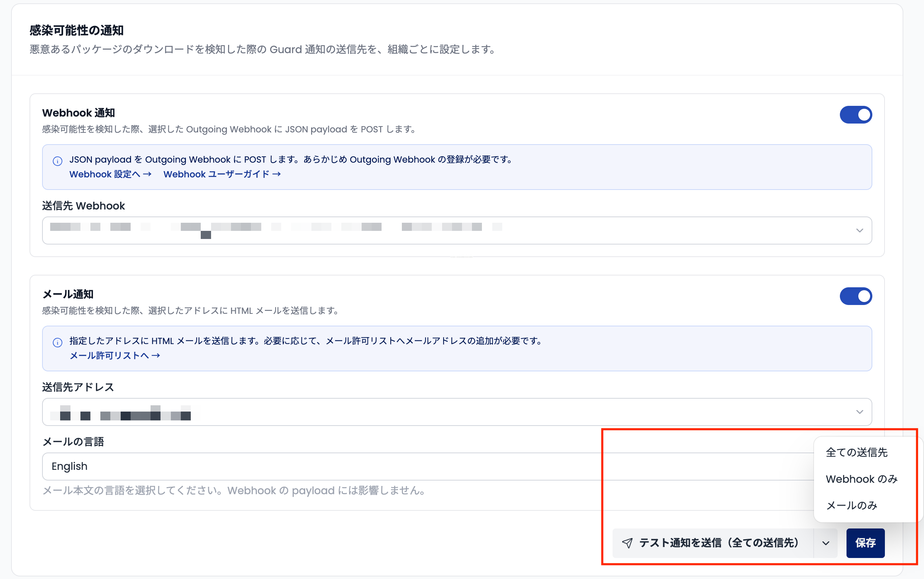This screenshot has width=924, height=579.
Task: Open the Webhook ユーザーガイド link
Action: coord(222,174)
